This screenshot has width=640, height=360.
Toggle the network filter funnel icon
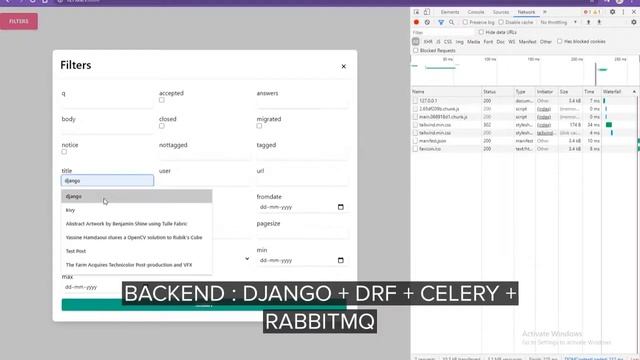(441, 22)
